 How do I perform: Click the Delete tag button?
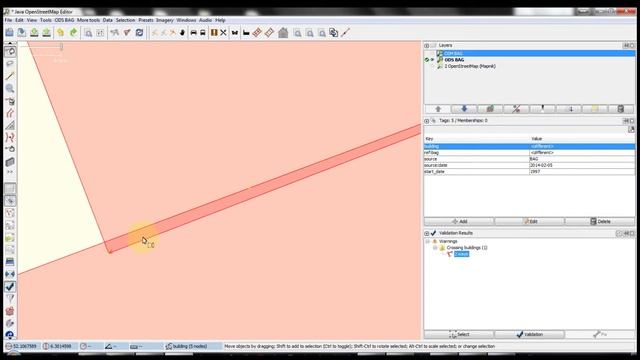tap(600, 221)
